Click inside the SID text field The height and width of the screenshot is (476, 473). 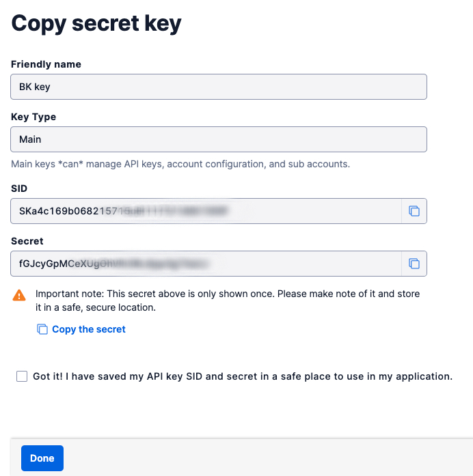(x=205, y=211)
